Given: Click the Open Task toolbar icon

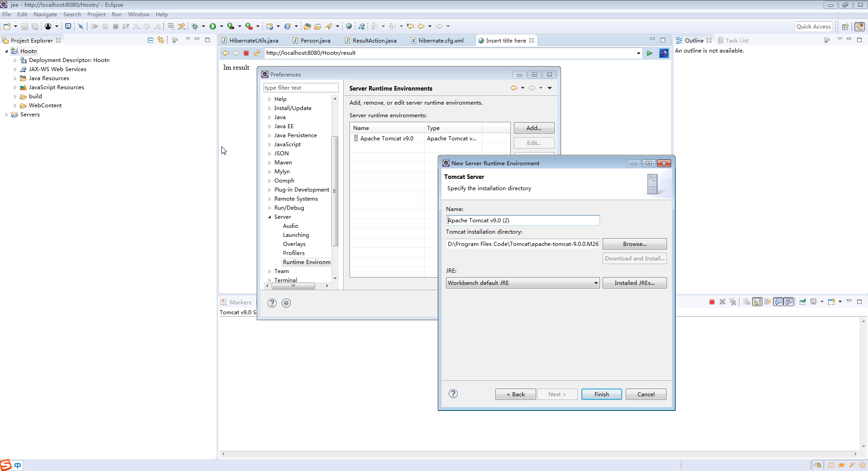Looking at the screenshot, I should pos(317,26).
